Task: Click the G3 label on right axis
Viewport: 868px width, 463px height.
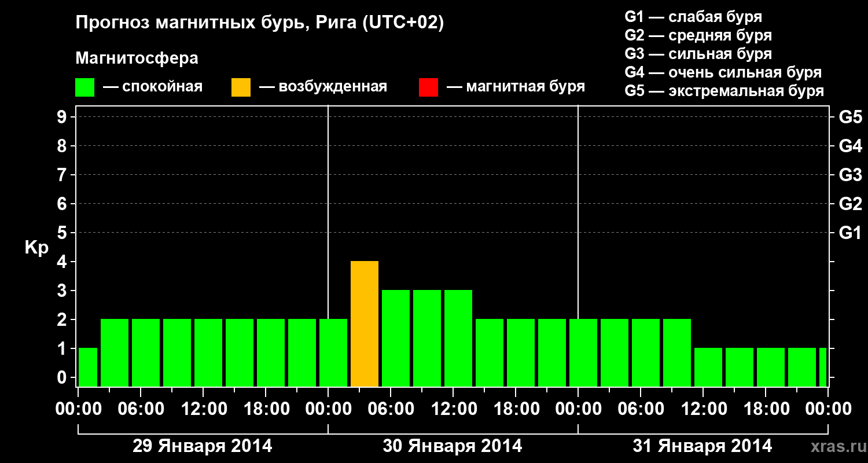Action: coord(851,175)
